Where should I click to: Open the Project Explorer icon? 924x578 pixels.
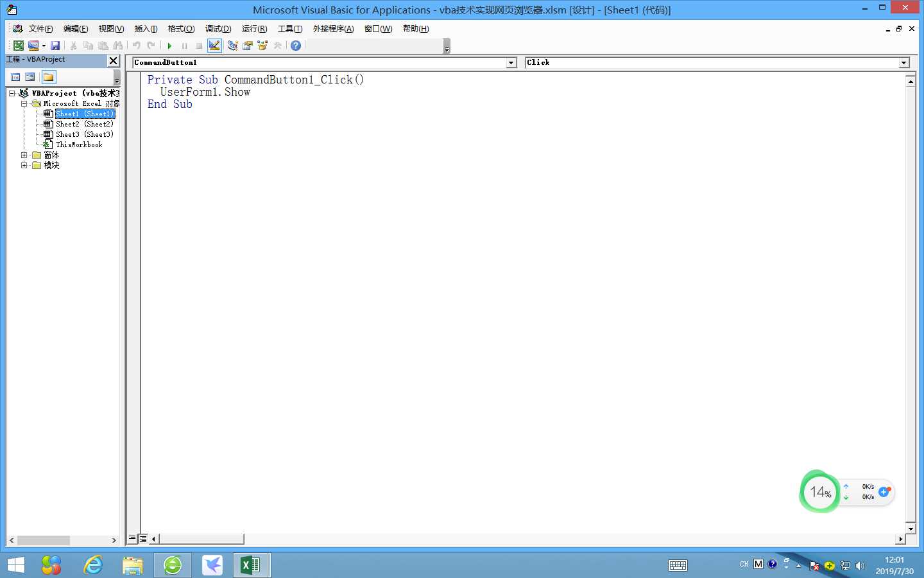(x=233, y=46)
